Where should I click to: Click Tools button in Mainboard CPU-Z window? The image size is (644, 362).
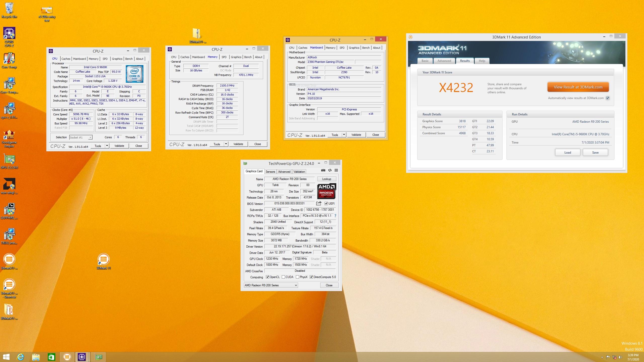click(335, 135)
